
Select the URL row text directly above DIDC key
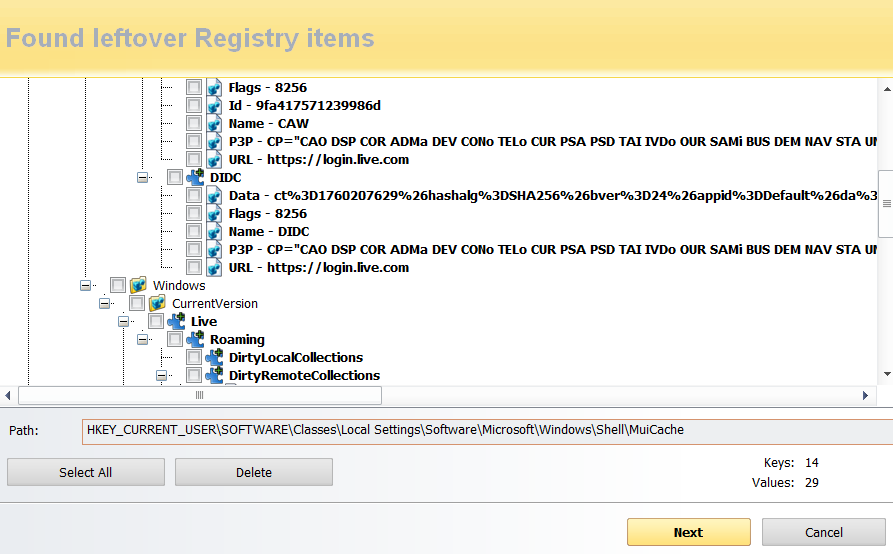pos(319,159)
